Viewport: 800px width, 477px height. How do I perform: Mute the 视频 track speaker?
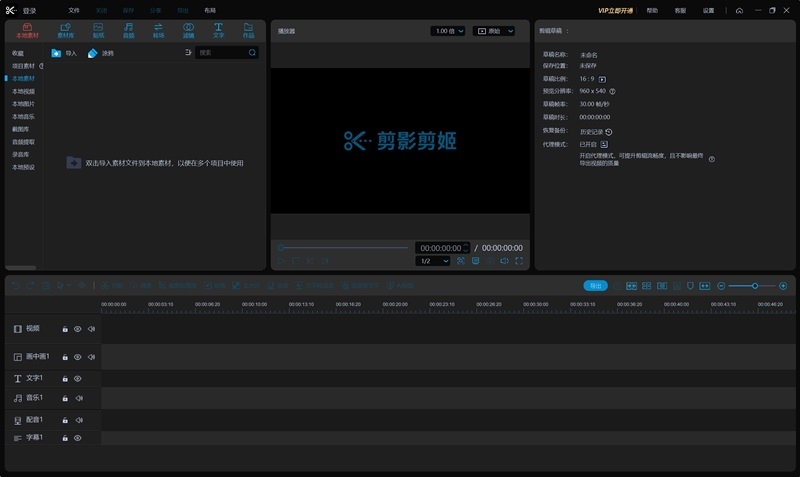pos(91,329)
